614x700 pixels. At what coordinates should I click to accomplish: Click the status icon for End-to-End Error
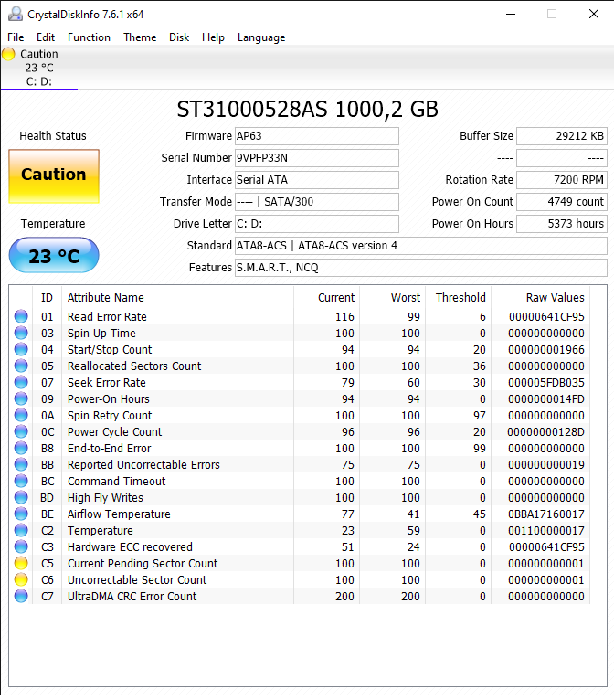pos(21,448)
